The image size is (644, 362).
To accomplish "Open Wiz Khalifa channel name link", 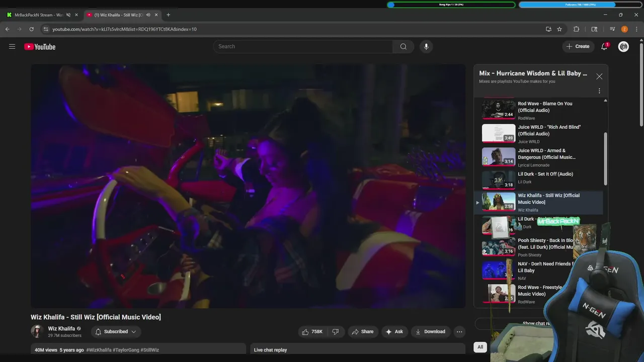I will 61,329.
